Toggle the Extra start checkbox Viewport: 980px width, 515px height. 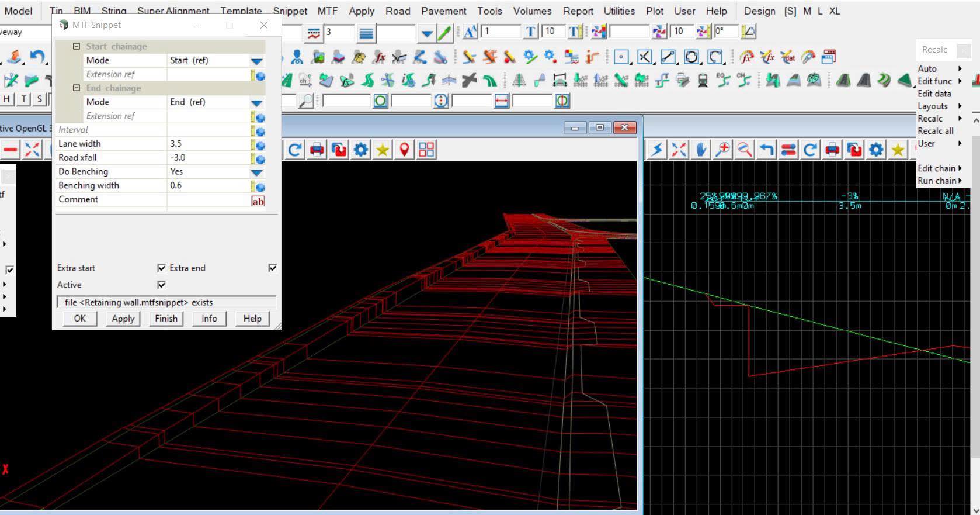(x=161, y=268)
